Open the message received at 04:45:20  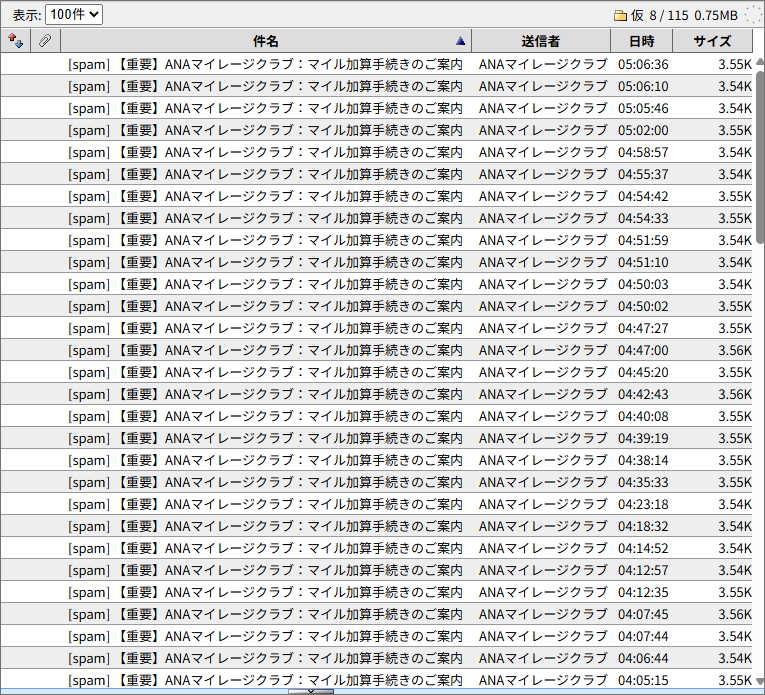pos(376,372)
